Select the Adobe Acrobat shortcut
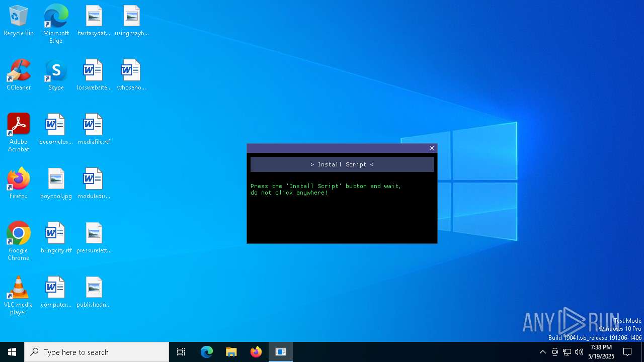 [x=19, y=133]
